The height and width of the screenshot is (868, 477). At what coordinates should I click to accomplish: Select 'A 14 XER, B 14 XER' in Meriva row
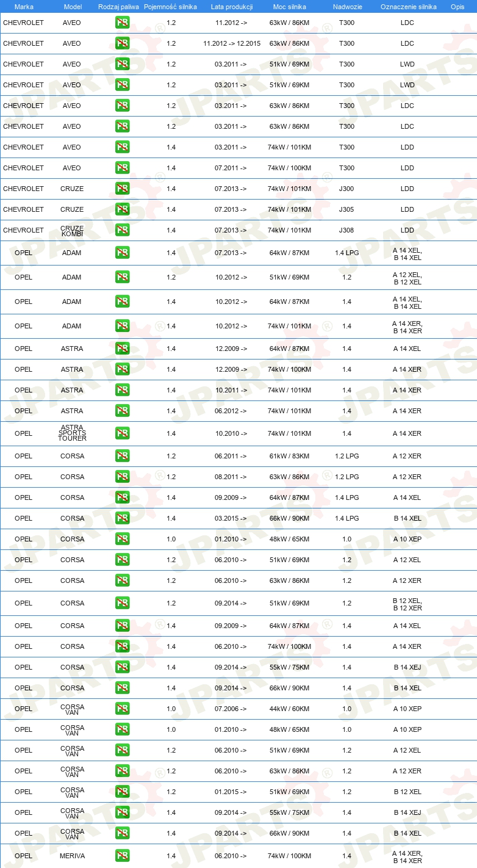coord(407,857)
